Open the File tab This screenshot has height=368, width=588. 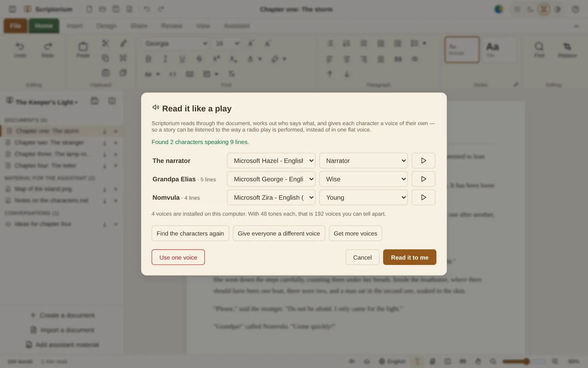click(16, 26)
